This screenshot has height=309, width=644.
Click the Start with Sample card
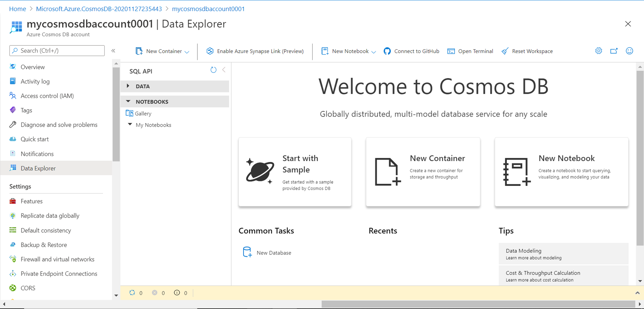295,172
